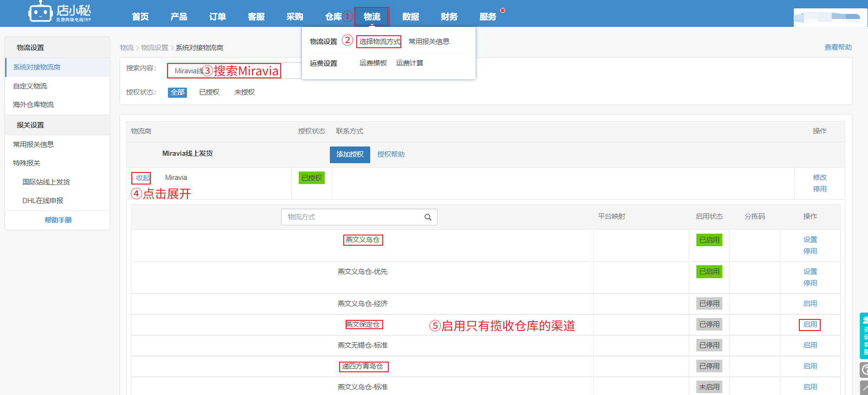The width and height of the screenshot is (868, 395).
Task: Click the 已授权 badge for Miravia
Action: pyautogui.click(x=312, y=178)
